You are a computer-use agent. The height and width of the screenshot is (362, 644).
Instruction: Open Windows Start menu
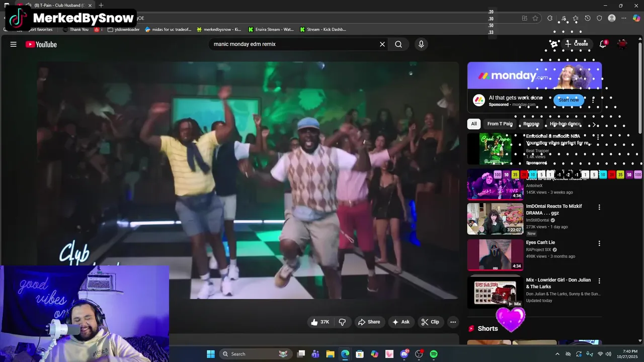tap(211, 354)
